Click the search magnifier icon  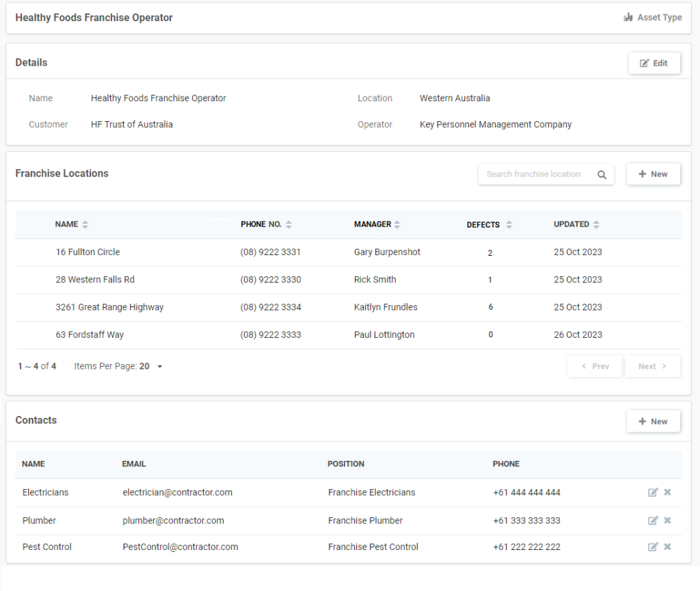point(602,174)
